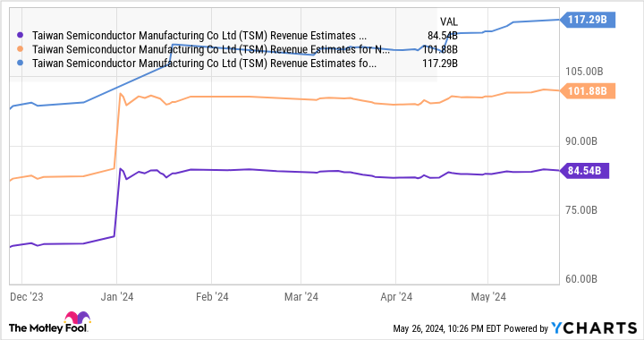Click the 117.29B value in the legend table
Image resolution: width=644 pixels, height=340 pixels.
point(440,64)
